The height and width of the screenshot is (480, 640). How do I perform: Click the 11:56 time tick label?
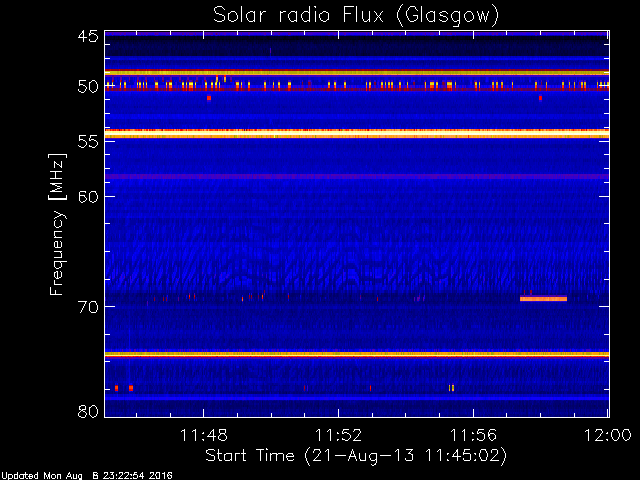[473, 435]
